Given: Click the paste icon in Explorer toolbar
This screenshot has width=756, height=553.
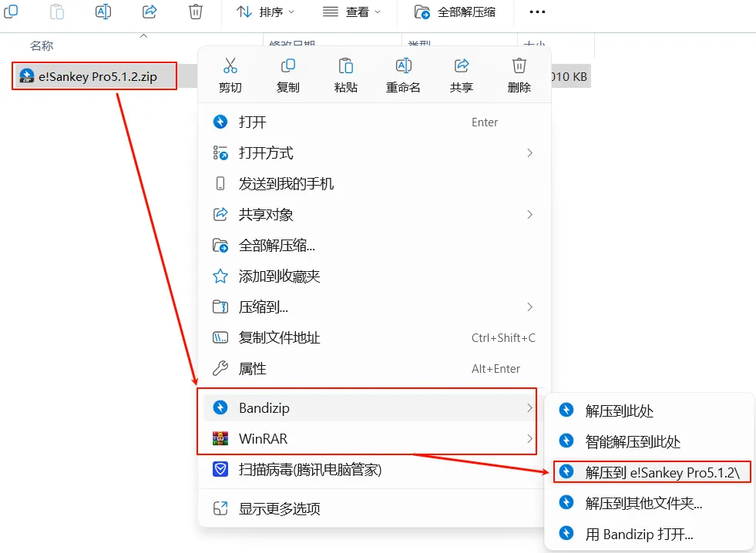Looking at the screenshot, I should click(57, 11).
